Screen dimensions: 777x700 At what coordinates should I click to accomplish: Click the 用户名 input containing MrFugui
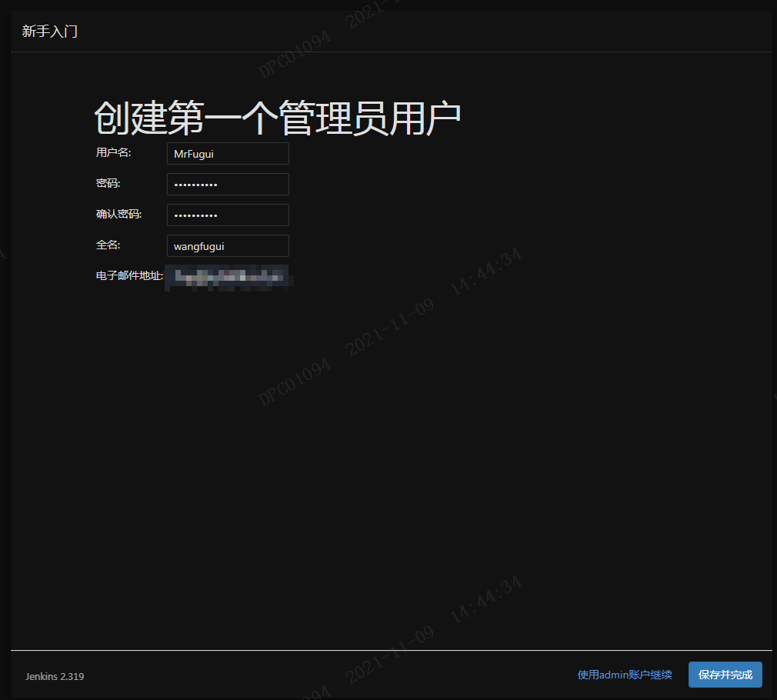(227, 153)
